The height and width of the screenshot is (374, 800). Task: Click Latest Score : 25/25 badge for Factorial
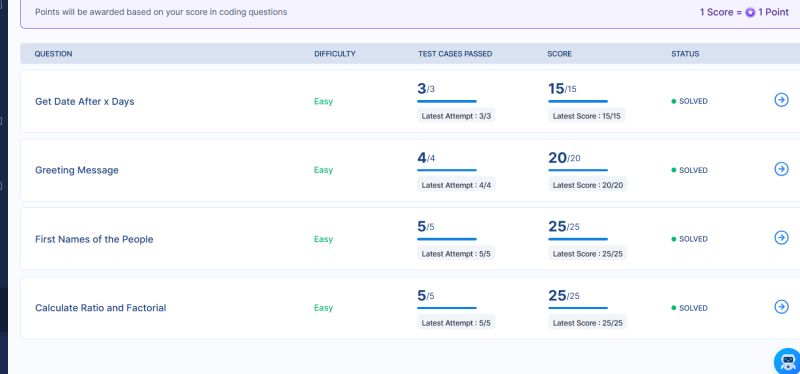click(588, 323)
